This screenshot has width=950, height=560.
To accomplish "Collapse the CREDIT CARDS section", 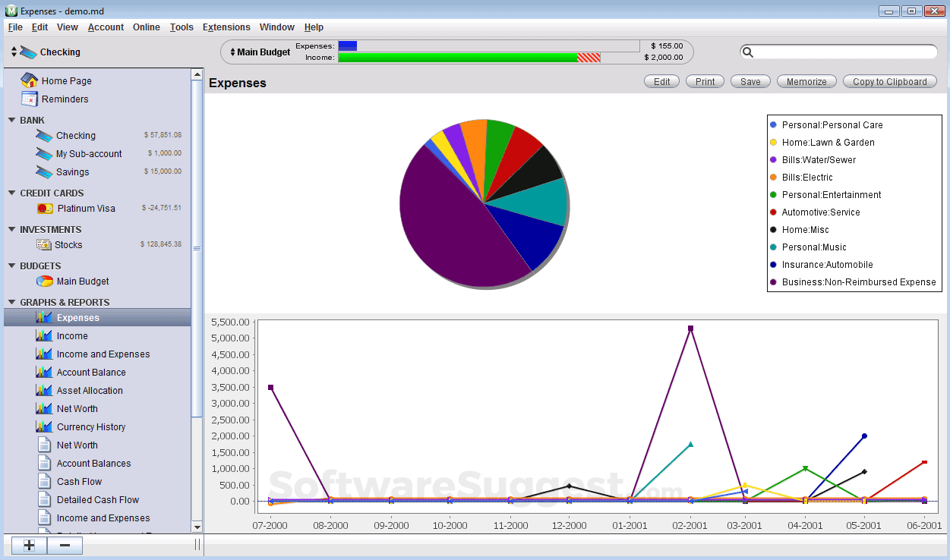I will coord(11,193).
